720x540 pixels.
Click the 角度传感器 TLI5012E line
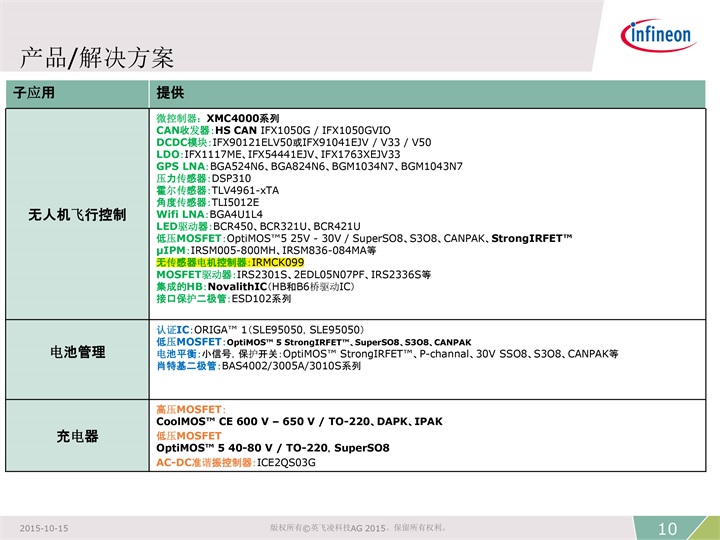click(208, 202)
